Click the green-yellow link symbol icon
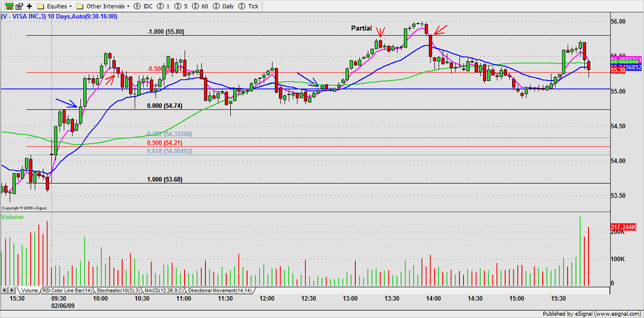 8,6
